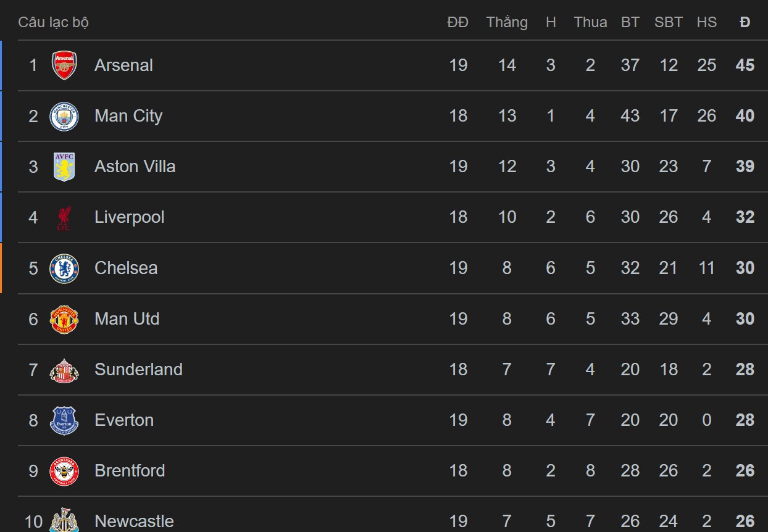Open the Man City team link
Viewport: 768px width, 532px height.
[x=128, y=116]
